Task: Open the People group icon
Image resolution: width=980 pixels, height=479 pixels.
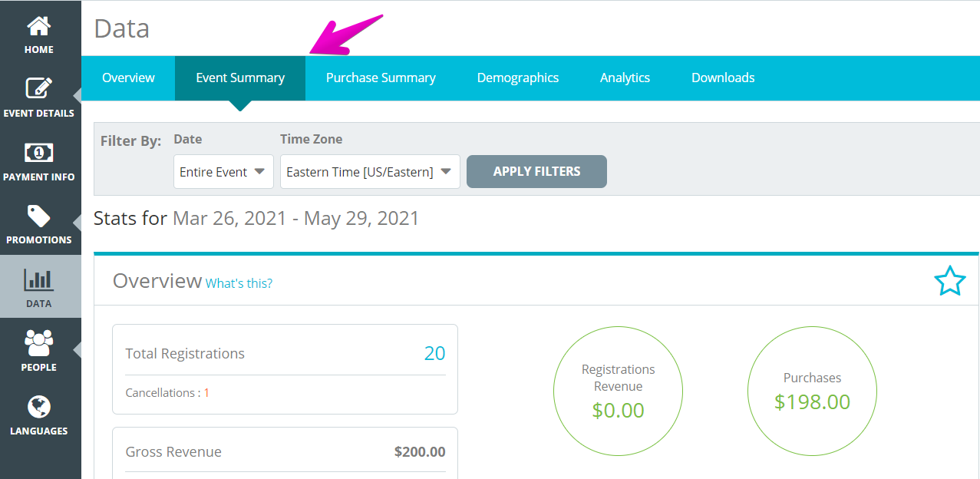Action: tap(38, 343)
